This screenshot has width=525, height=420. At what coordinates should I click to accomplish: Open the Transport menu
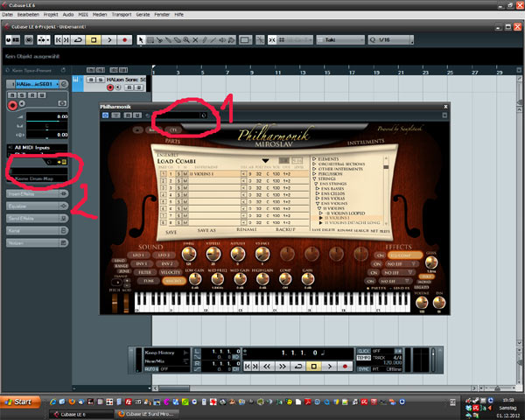pyautogui.click(x=144, y=15)
